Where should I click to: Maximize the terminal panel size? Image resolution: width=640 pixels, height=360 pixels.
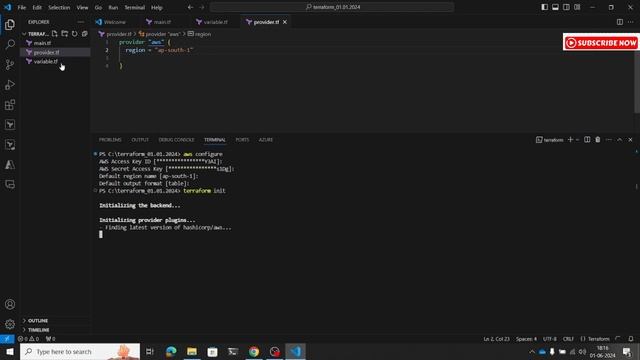620,140
